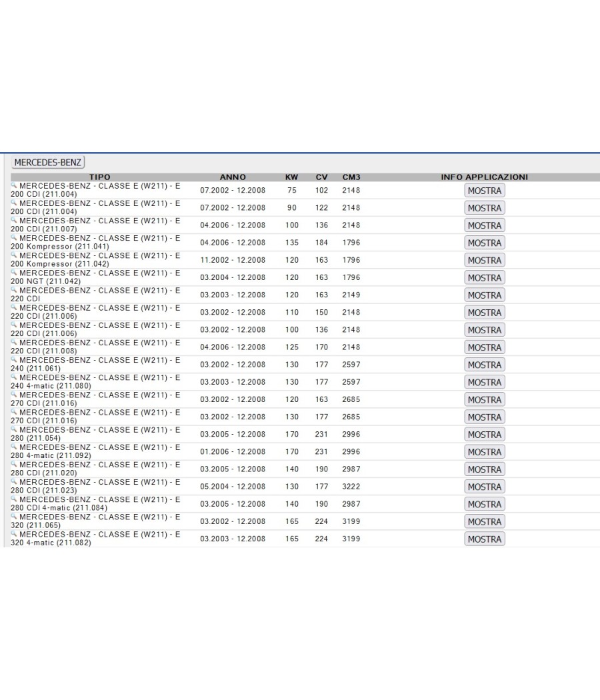
Task: Click the CV column header
Action: pos(321,177)
